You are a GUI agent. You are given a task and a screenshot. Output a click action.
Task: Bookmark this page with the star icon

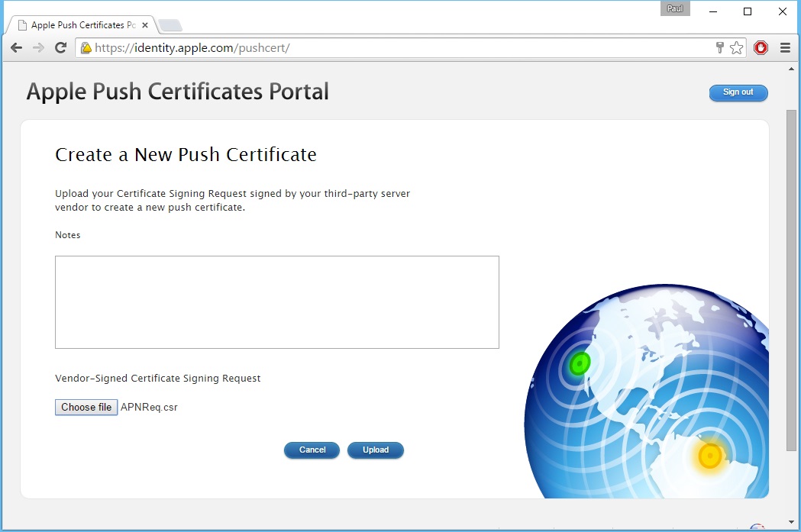[736, 48]
